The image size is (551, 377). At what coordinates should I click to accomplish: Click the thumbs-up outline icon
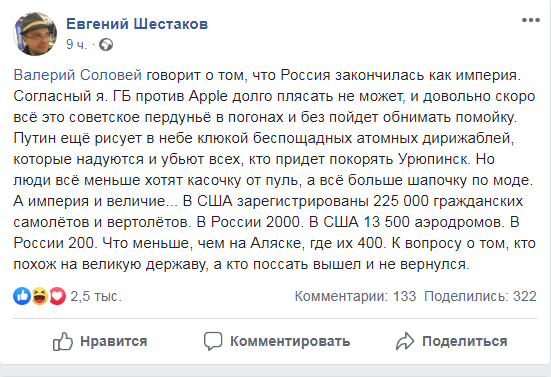(63, 341)
